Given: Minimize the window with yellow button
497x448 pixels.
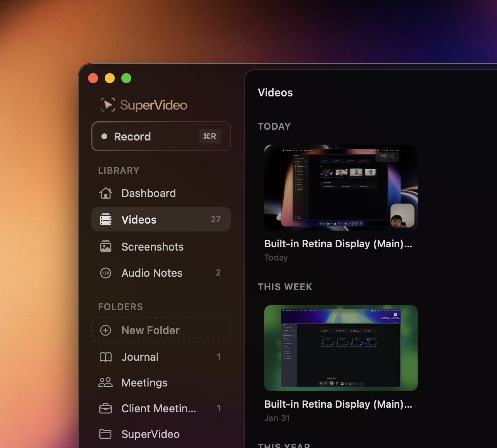Looking at the screenshot, I should 110,78.
